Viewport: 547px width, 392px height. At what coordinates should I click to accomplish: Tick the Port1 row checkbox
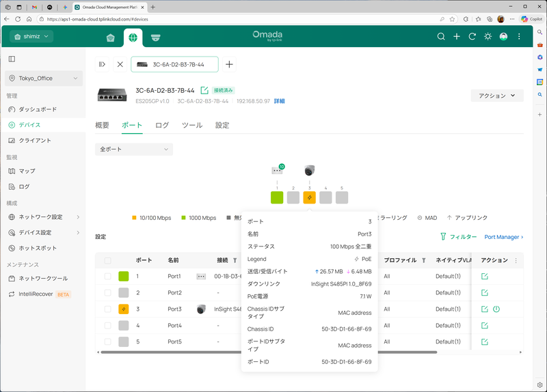click(108, 277)
